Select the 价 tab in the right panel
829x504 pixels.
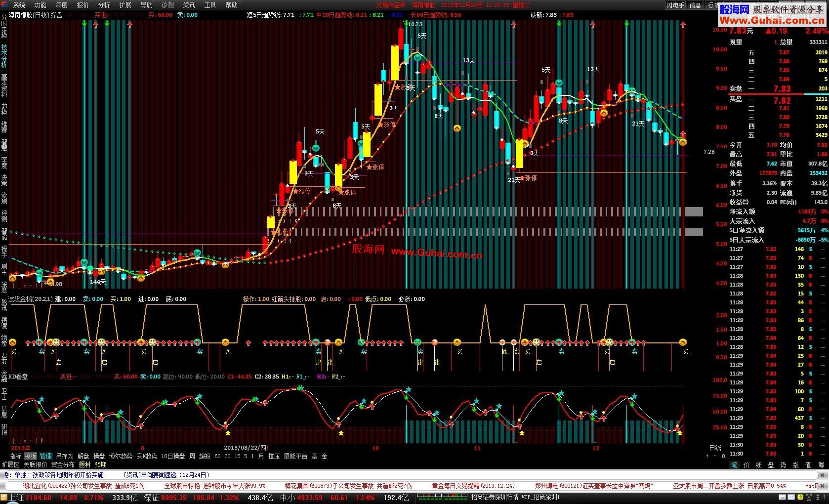pos(746,464)
